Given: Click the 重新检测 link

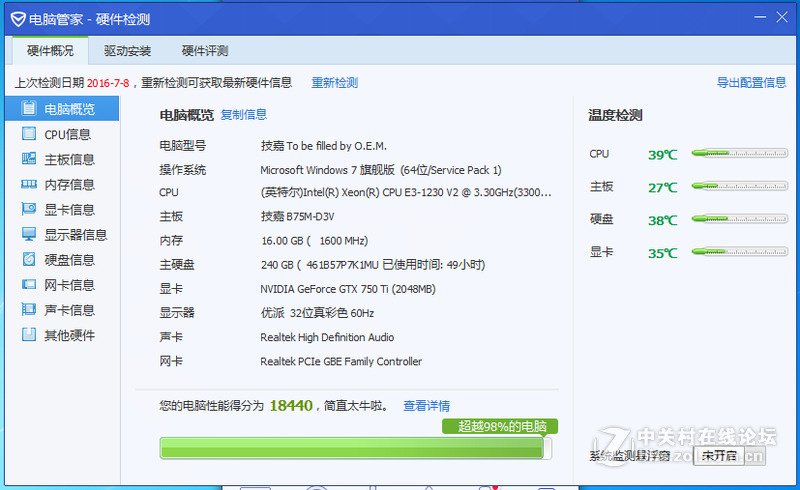Looking at the screenshot, I should (x=335, y=83).
